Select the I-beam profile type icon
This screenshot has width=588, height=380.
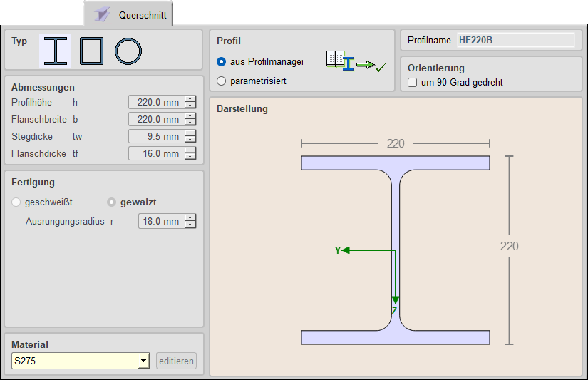point(56,51)
